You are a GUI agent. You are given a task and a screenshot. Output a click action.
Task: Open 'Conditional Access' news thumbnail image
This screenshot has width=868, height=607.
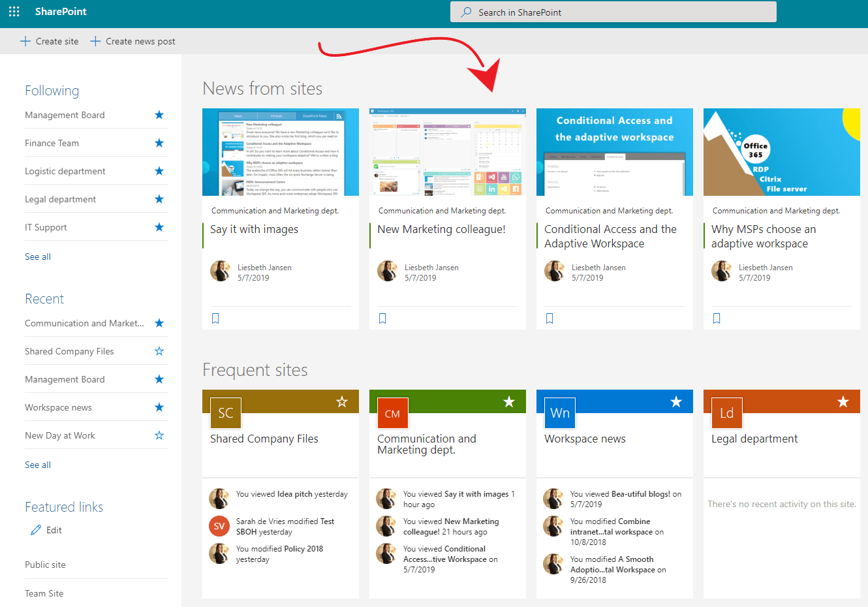[x=615, y=152]
